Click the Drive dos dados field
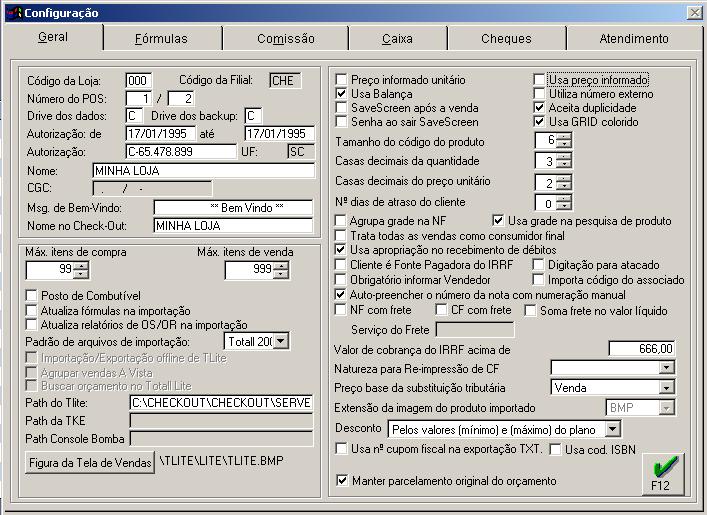This screenshot has width=707, height=515. coord(134,116)
